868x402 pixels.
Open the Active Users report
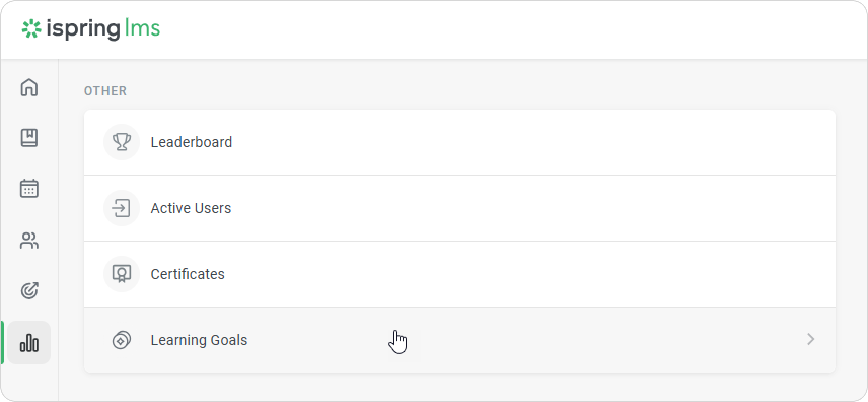coord(191,208)
